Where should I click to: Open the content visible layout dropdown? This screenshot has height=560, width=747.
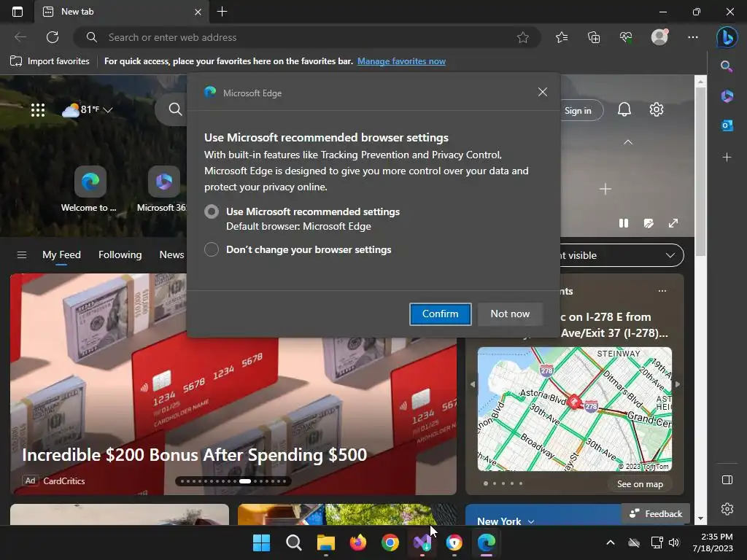click(622, 255)
